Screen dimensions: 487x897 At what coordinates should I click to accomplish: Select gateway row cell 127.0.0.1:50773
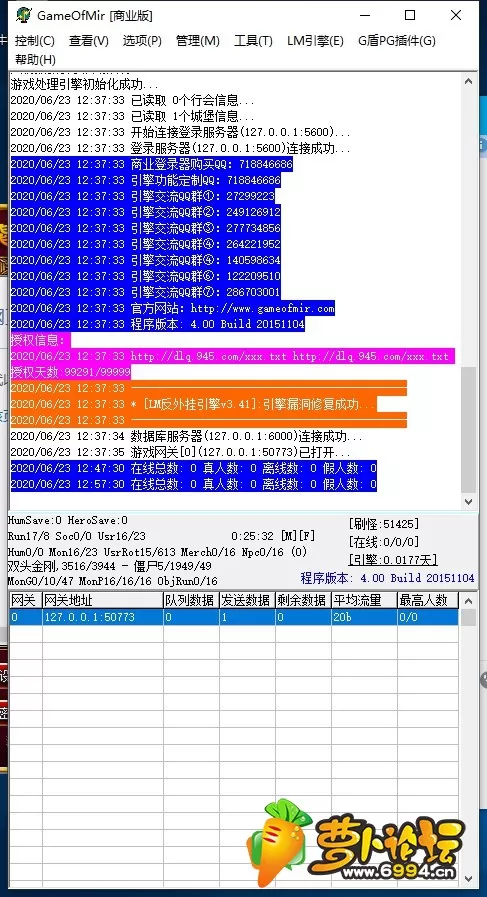103,617
